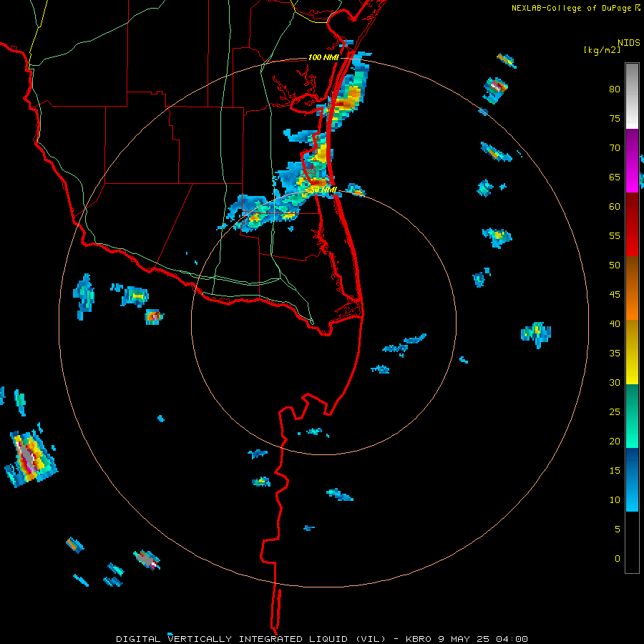Viewport: 644px width, 644px height.
Task: Click the 70 value on the VIL scale
Action: [615, 148]
